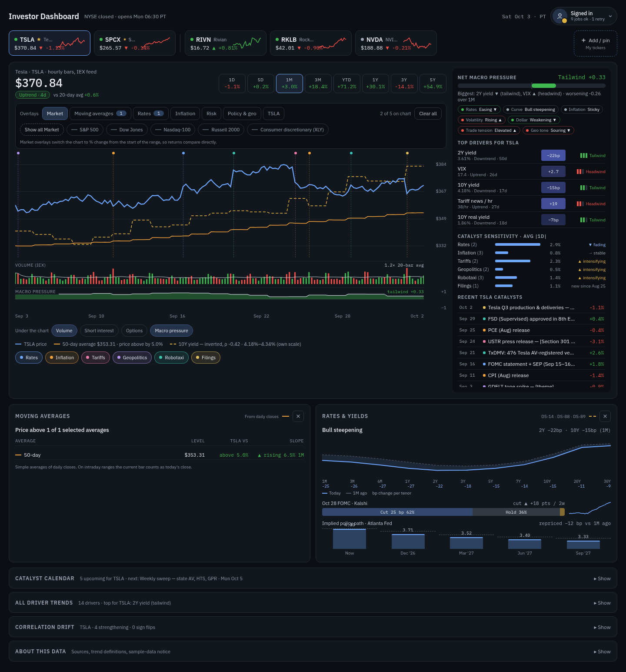
Task: Toggle the Nasdaq-100 overlay
Action: click(x=173, y=130)
